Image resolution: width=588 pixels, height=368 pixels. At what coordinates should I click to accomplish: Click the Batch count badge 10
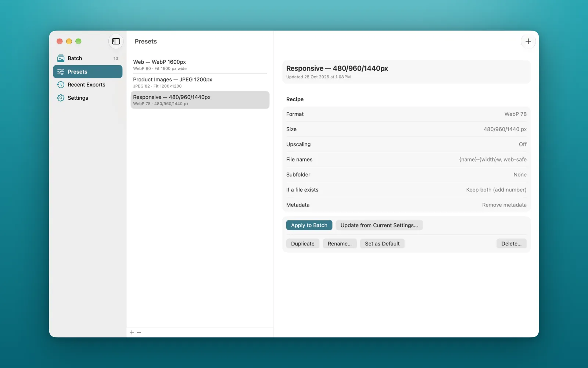point(116,59)
